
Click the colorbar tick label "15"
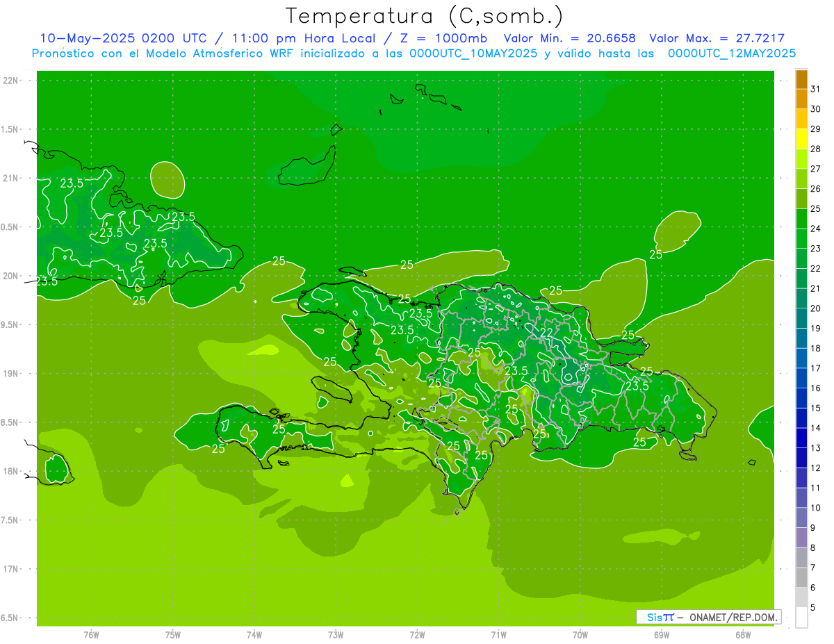pyautogui.click(x=816, y=408)
